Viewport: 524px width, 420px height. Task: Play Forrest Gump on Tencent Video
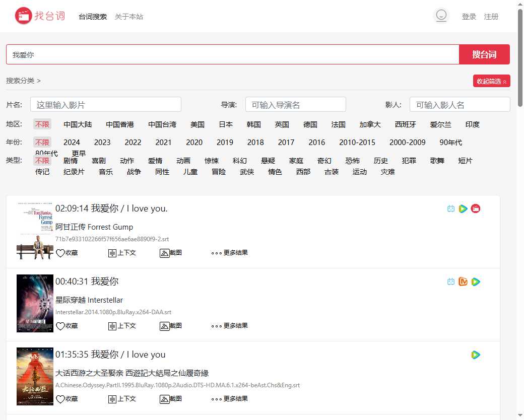(x=463, y=208)
